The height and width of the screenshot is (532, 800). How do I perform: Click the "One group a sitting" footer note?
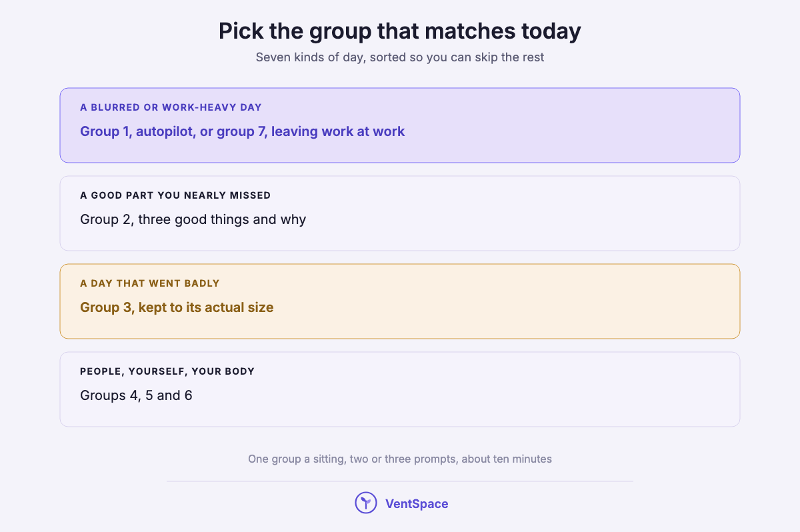pos(400,459)
